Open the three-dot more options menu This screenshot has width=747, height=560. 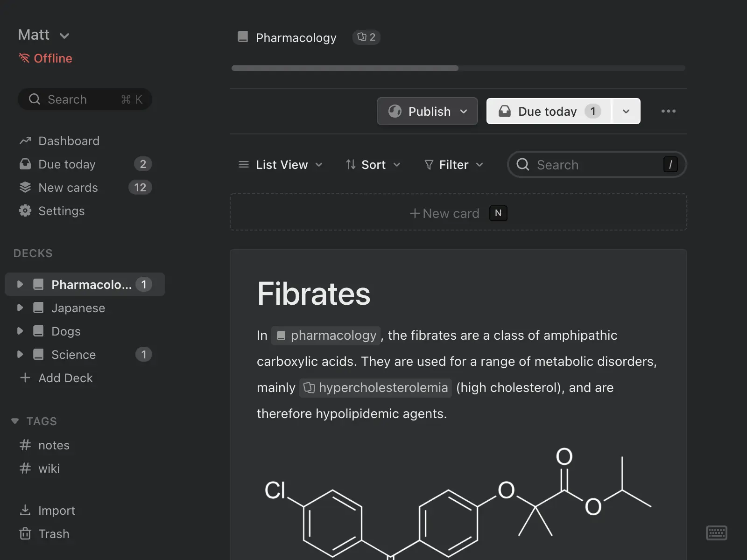click(x=668, y=111)
